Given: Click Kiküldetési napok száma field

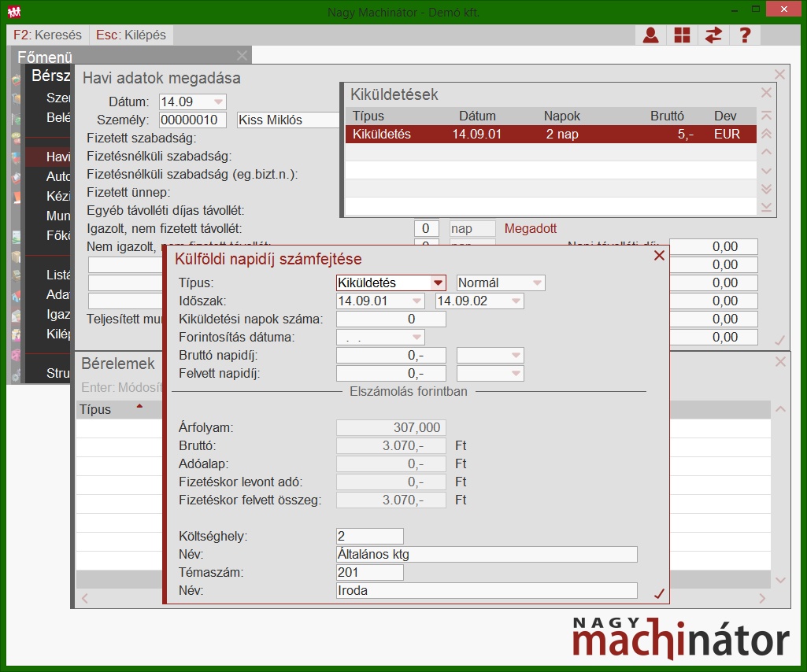Looking at the screenshot, I should [391, 319].
